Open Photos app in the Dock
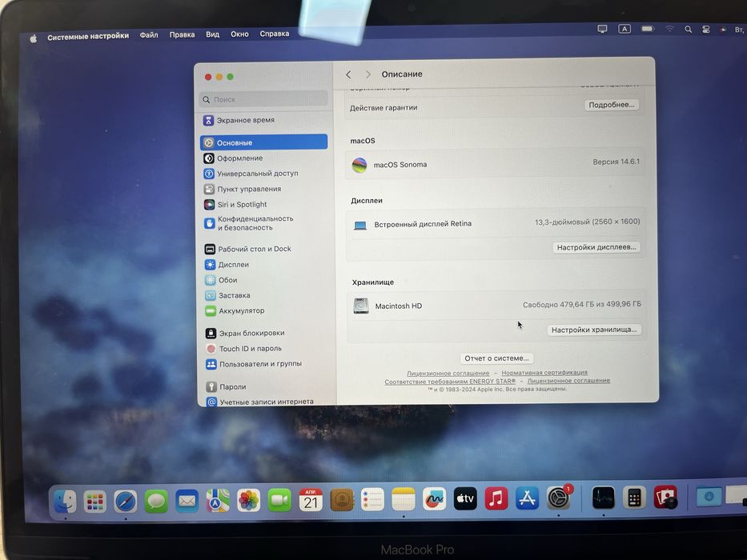The image size is (747, 560). point(248,500)
